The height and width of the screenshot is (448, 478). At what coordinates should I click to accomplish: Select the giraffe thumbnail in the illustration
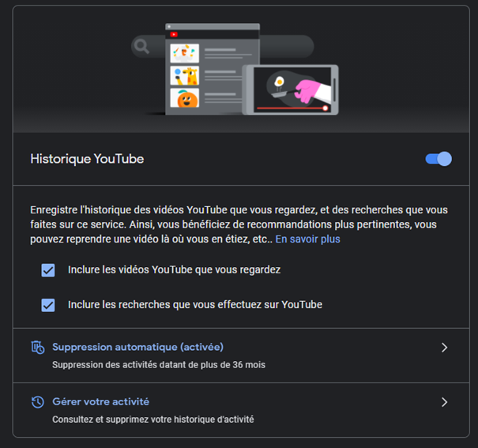pyautogui.click(x=184, y=76)
